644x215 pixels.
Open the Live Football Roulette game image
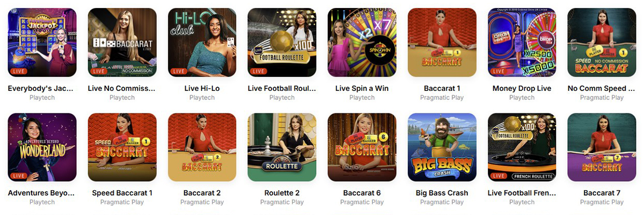[x=282, y=42]
